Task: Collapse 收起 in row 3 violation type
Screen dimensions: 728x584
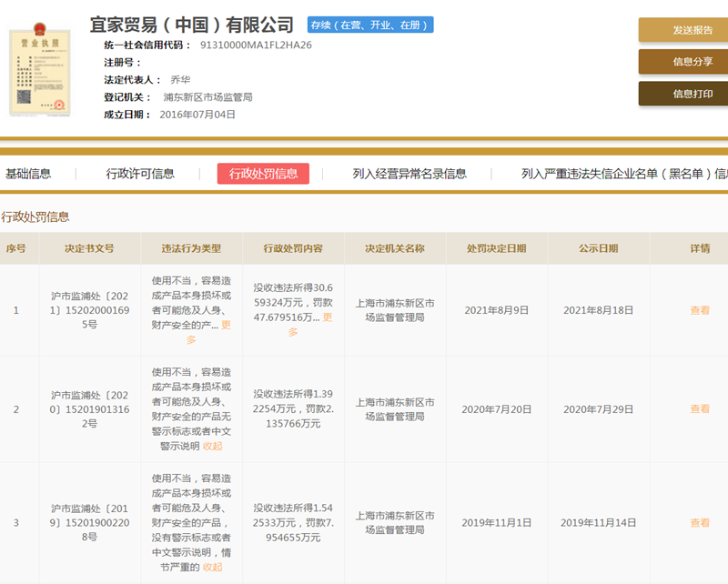Action: [x=212, y=568]
